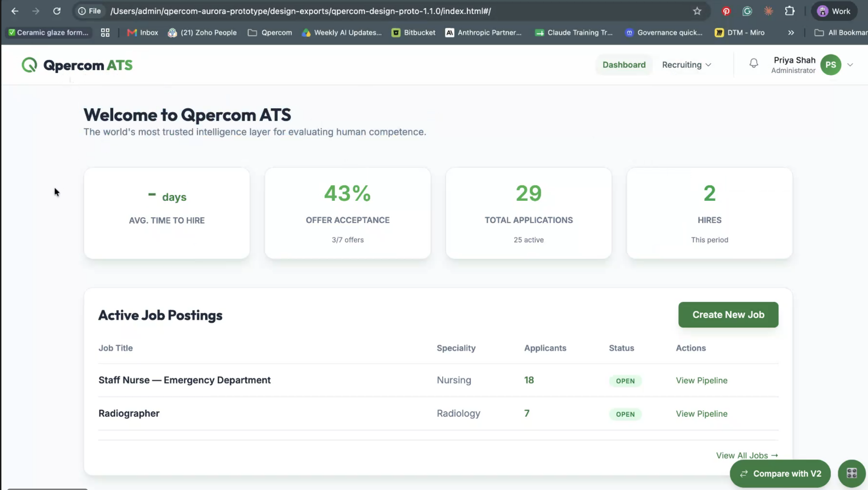Click the orange starburst extension icon
The height and width of the screenshot is (490, 868).
tap(768, 11)
